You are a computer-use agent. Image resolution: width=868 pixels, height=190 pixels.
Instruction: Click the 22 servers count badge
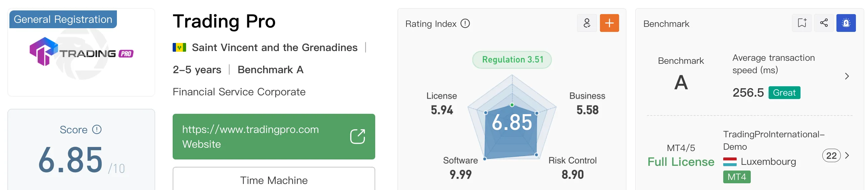831,156
